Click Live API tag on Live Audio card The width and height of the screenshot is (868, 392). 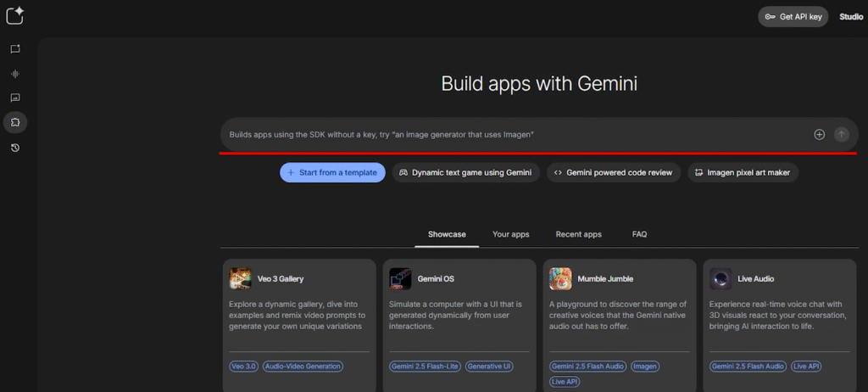click(805, 366)
